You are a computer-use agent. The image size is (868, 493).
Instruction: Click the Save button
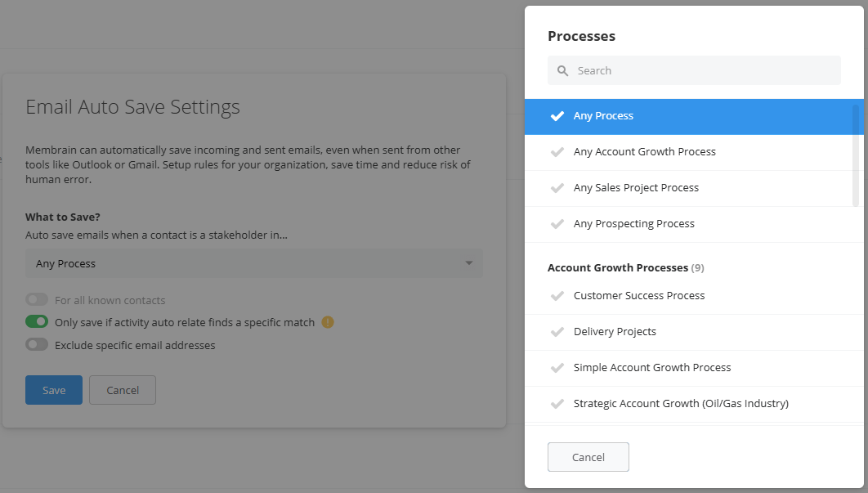pos(53,390)
